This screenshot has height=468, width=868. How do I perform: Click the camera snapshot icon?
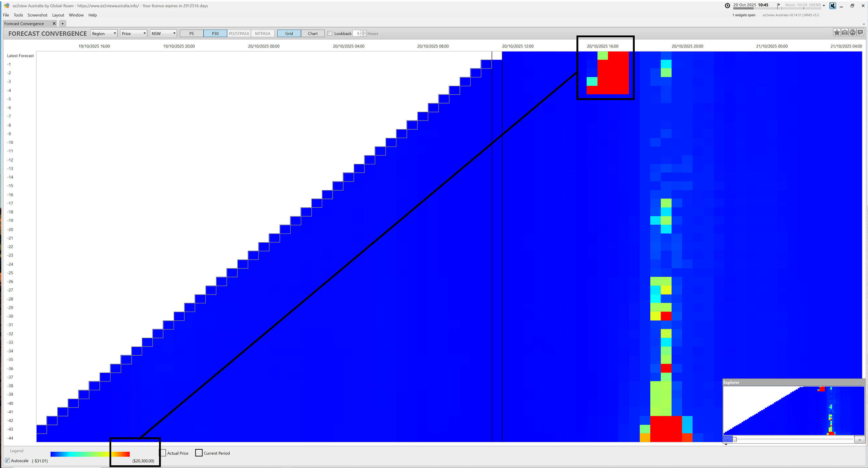coord(845,33)
